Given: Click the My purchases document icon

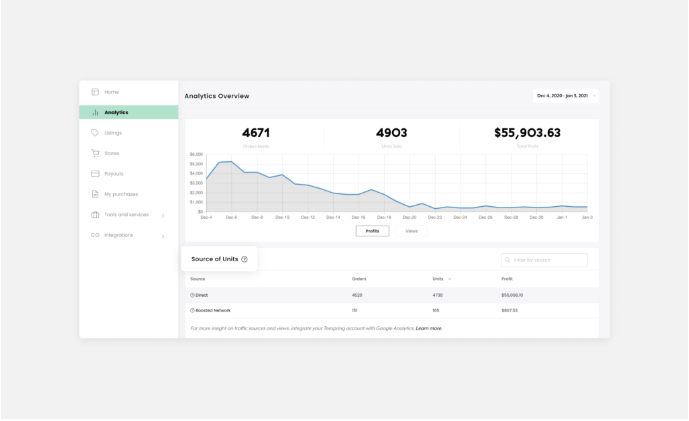Looking at the screenshot, I should [x=95, y=194].
